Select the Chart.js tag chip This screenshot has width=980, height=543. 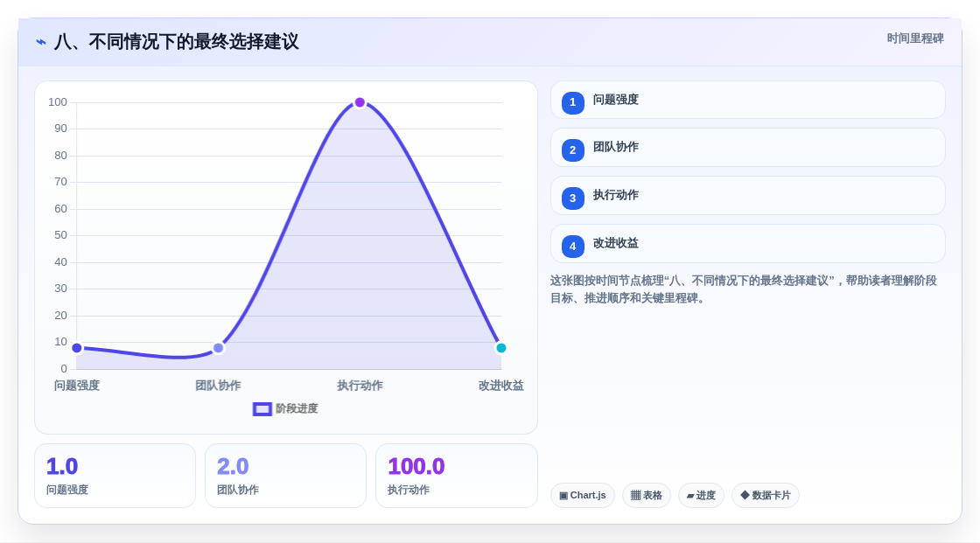[x=583, y=496]
